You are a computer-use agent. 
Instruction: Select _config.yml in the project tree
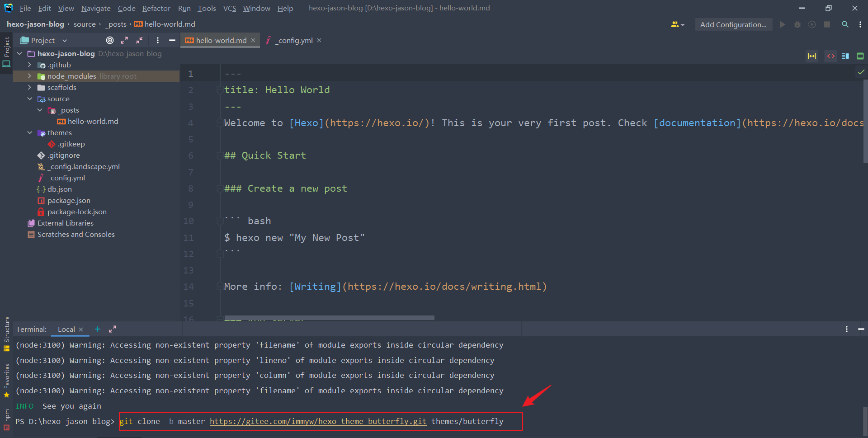[61, 178]
